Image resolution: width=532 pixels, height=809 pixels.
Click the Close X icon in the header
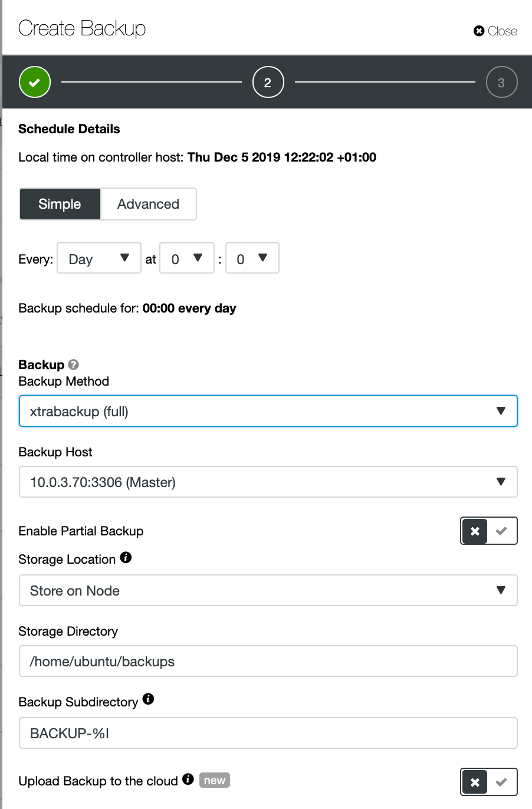[x=479, y=31]
